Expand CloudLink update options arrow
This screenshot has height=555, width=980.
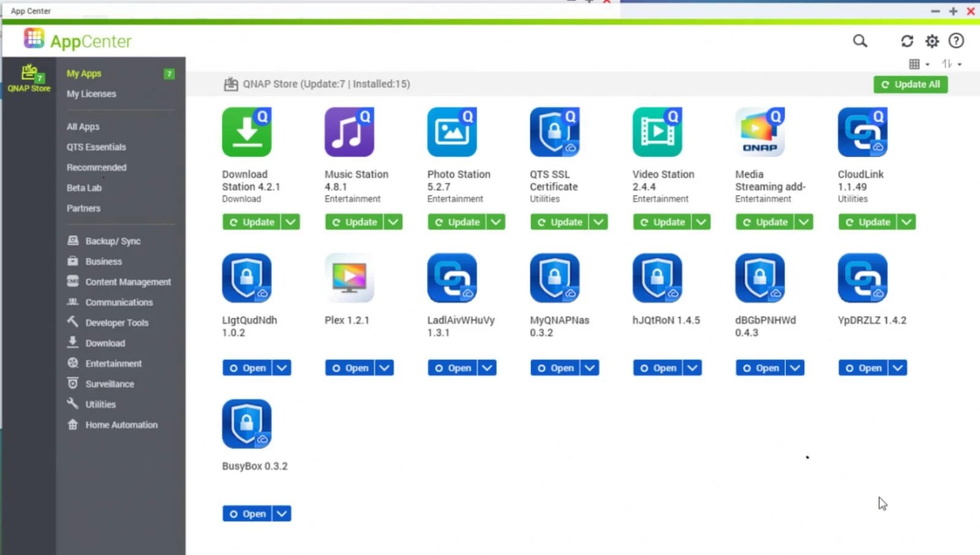907,222
